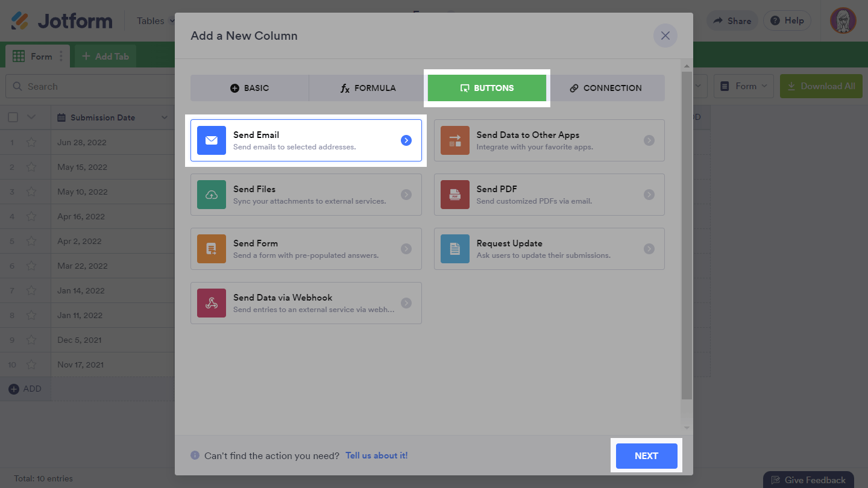Click the Request Update document icon
Viewport: 868px width, 488px height.
(x=454, y=249)
